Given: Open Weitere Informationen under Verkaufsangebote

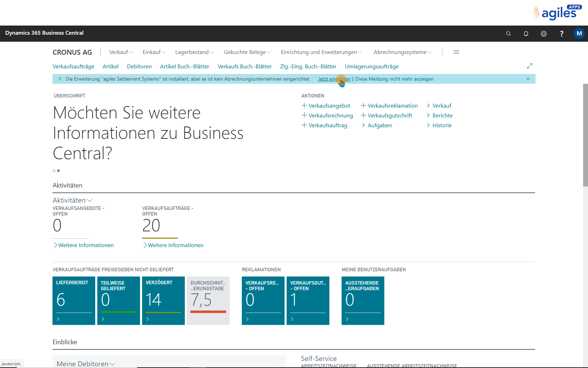Looking at the screenshot, I should click(83, 245).
